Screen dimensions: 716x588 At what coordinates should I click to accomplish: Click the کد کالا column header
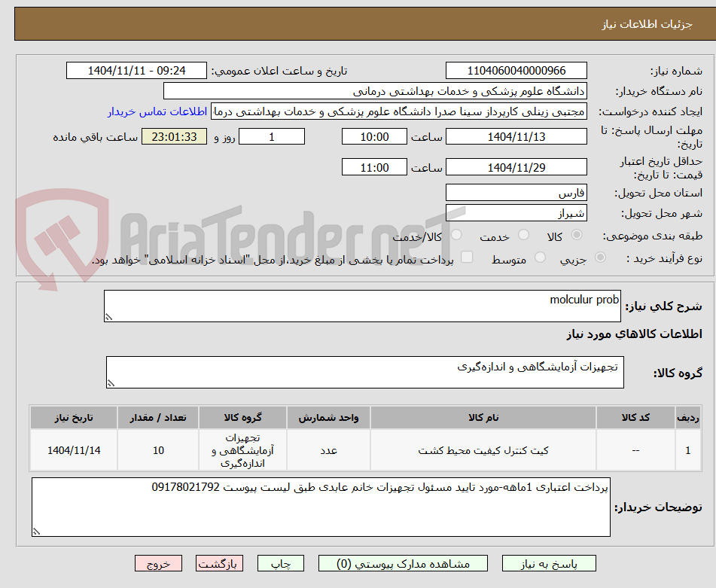tap(635, 417)
